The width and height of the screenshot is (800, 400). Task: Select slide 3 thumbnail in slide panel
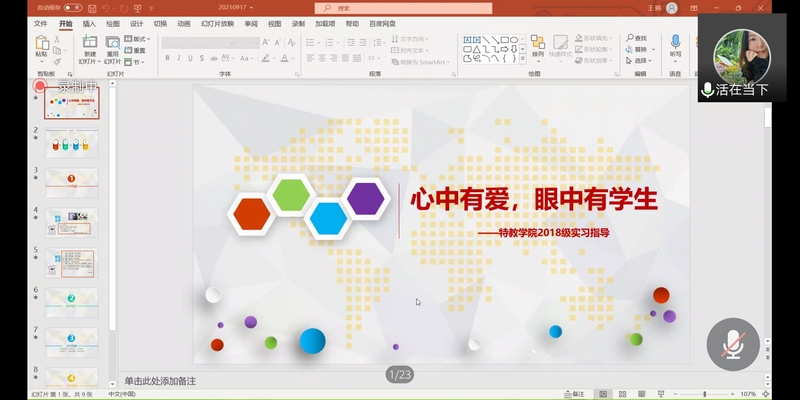(x=72, y=181)
